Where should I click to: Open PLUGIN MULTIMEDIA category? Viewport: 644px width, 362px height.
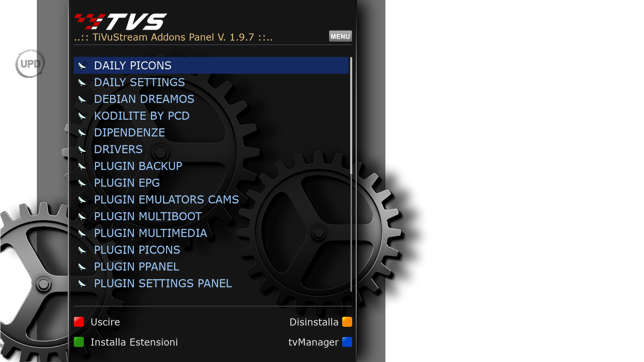point(211,233)
